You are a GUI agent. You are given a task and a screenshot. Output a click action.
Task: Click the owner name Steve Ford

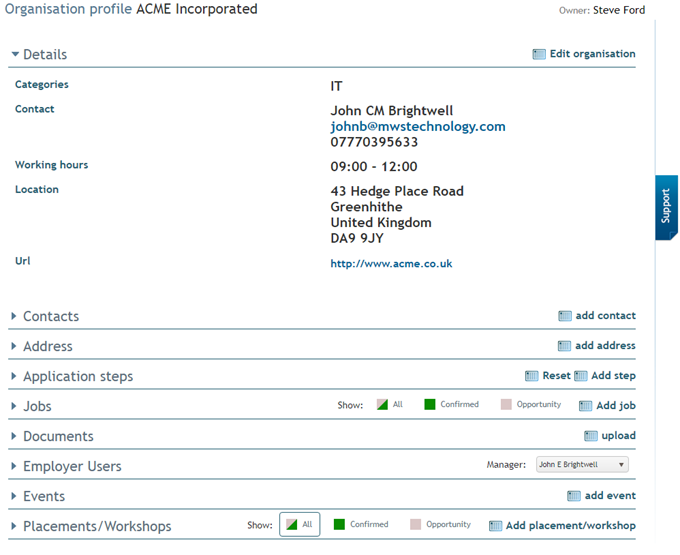coord(619,10)
